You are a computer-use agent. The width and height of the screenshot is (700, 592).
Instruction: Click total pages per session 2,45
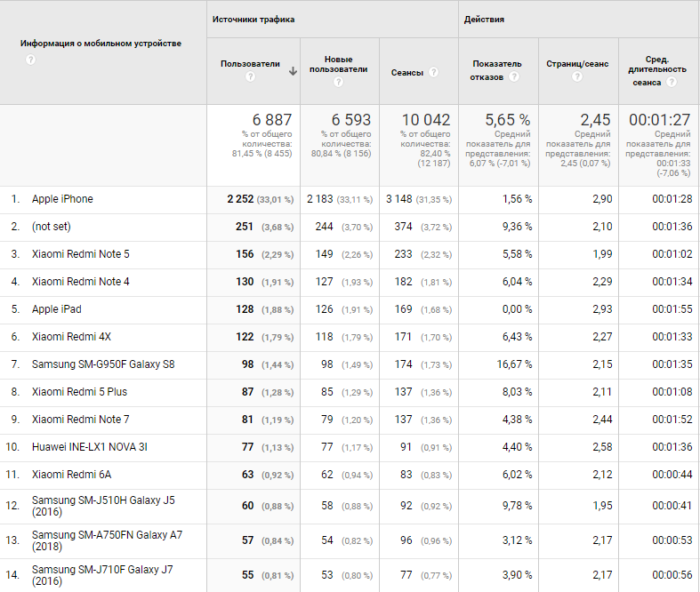coord(595,120)
